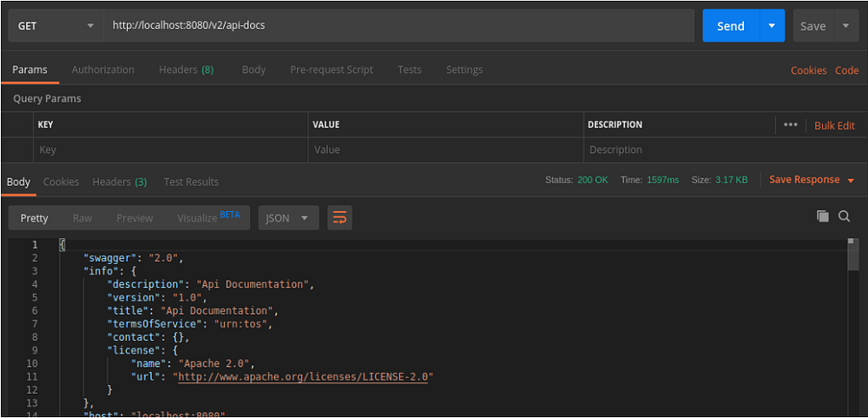Copy response body with the copy icon
The image size is (868, 418).
pos(823,216)
